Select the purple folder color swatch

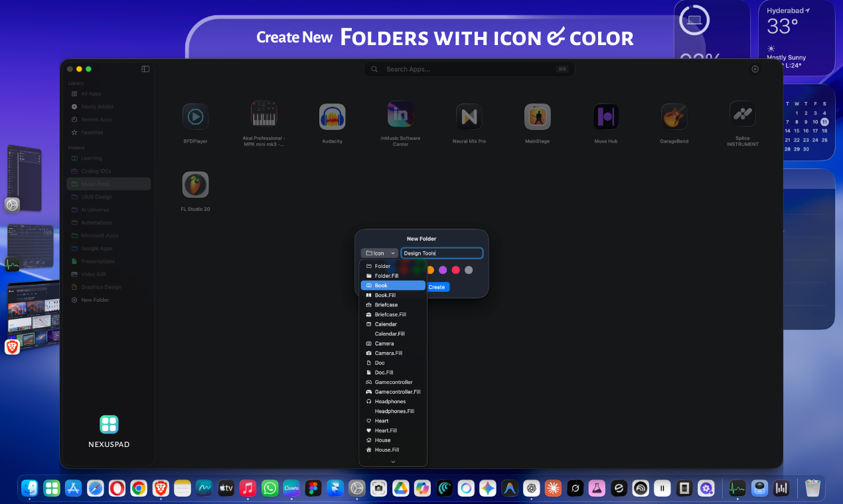pos(443,270)
